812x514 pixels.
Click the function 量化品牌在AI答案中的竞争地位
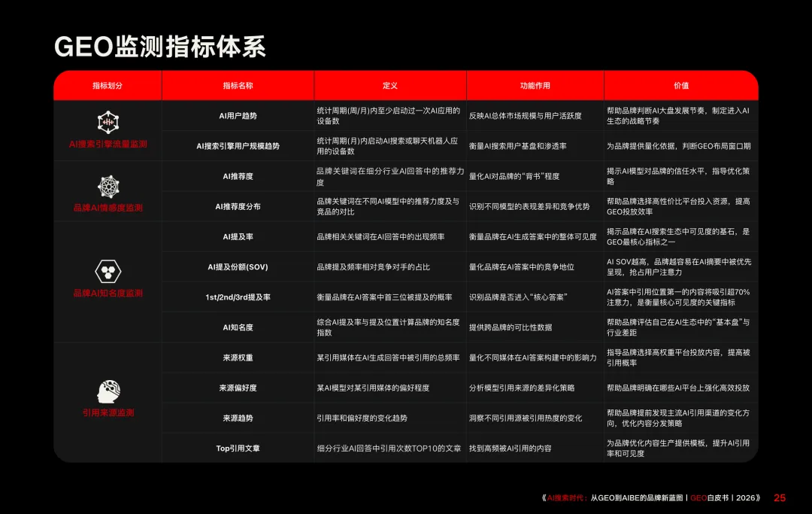[x=522, y=267]
